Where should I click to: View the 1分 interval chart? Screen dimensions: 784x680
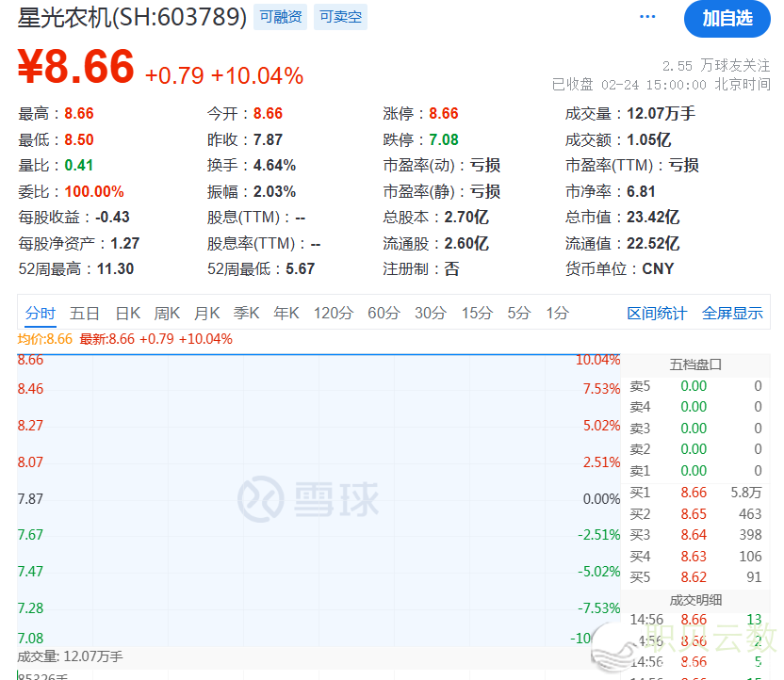558,314
